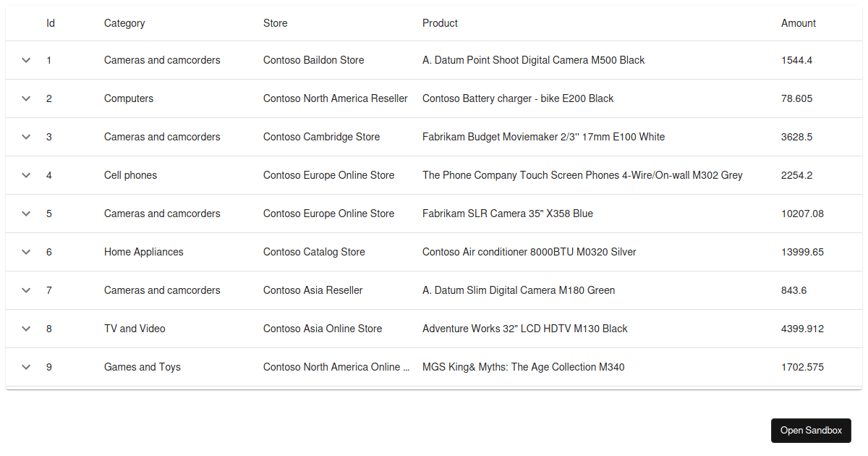Viewport: 868px width, 456px height.
Task: Select the amount 13999.65 cell
Action: coord(802,252)
